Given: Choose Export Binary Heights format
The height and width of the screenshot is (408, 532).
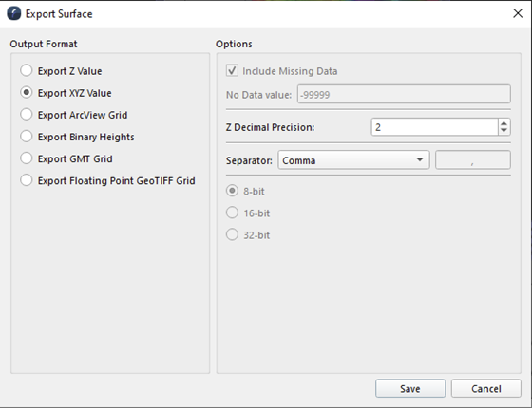Looking at the screenshot, I should [x=27, y=137].
